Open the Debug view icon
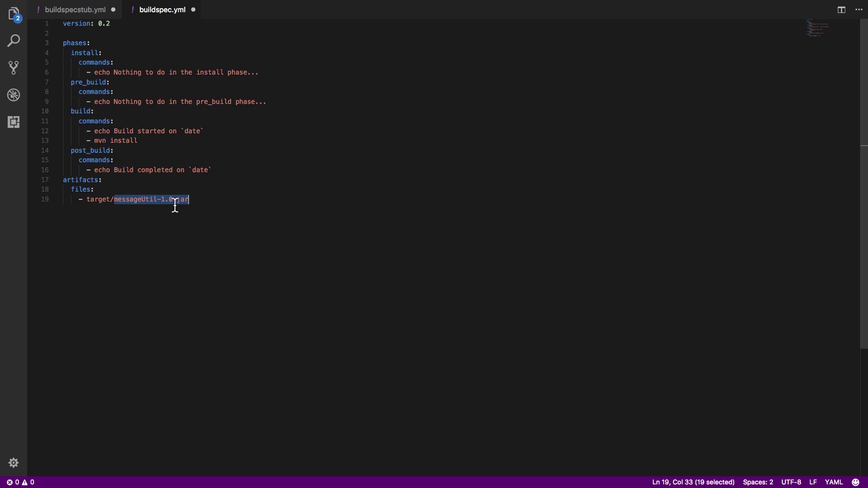Screen dimensions: 868x488 14,95
